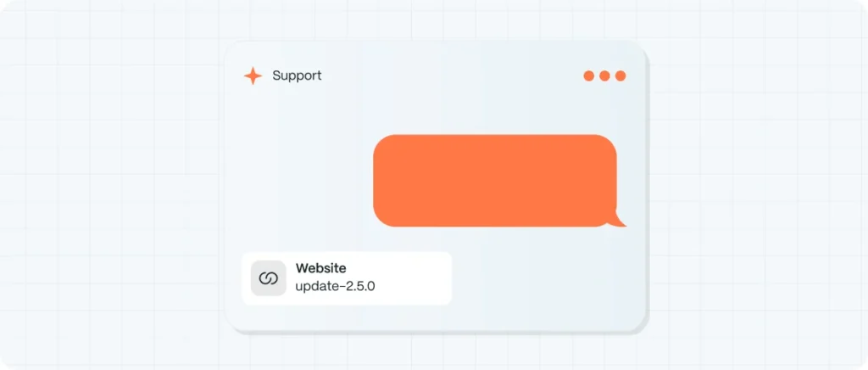
Task: Click the bold Website title text
Action: pyautogui.click(x=321, y=268)
